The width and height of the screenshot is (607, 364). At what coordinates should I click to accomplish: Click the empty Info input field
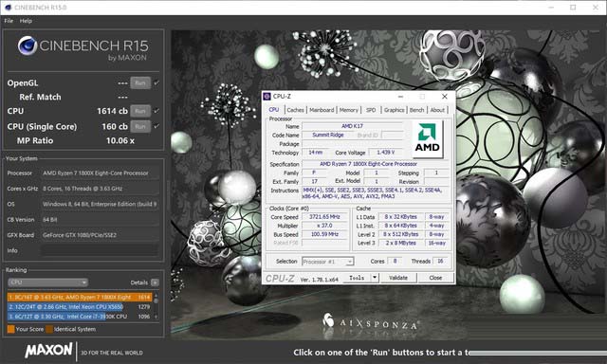tap(100, 250)
